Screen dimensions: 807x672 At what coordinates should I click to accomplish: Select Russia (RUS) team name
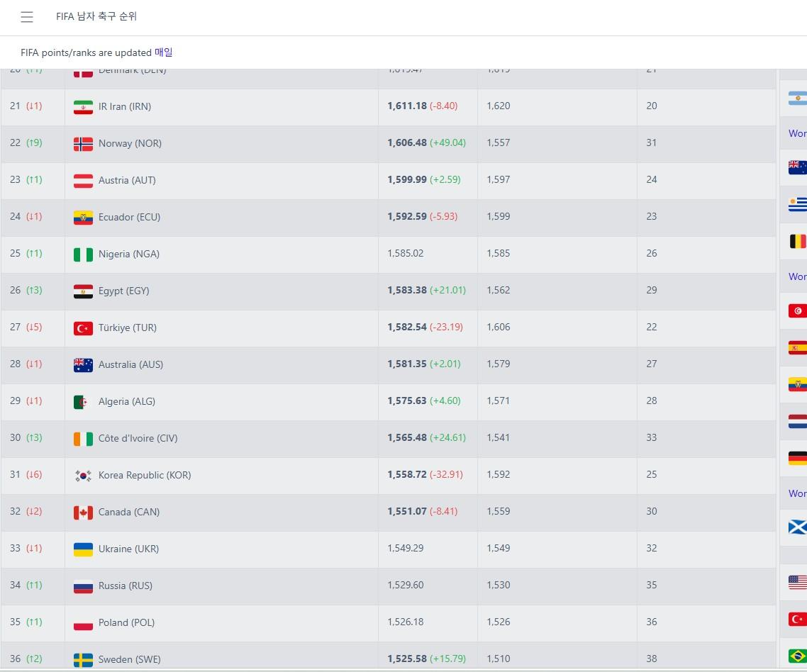(125, 586)
